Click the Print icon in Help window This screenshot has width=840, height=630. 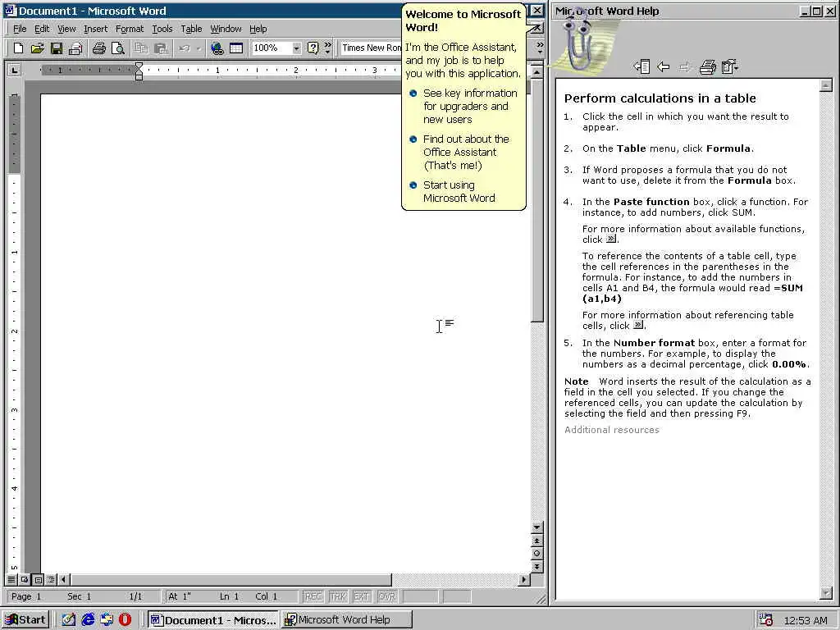708,67
